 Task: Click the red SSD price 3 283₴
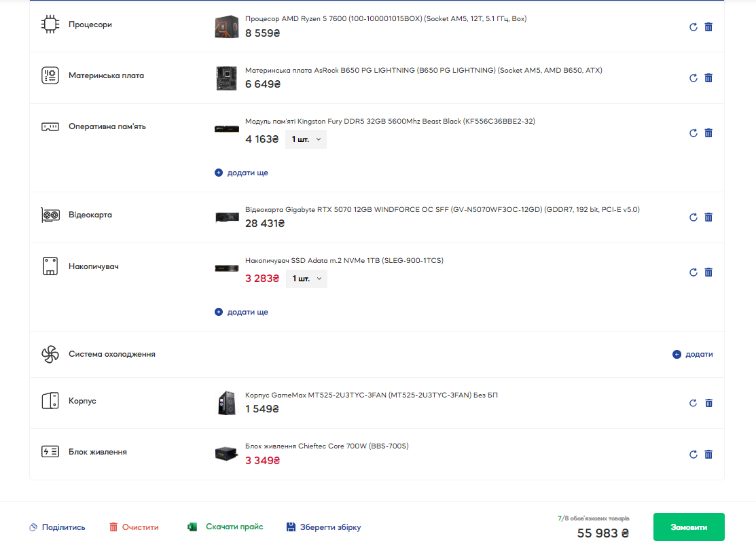262,279
